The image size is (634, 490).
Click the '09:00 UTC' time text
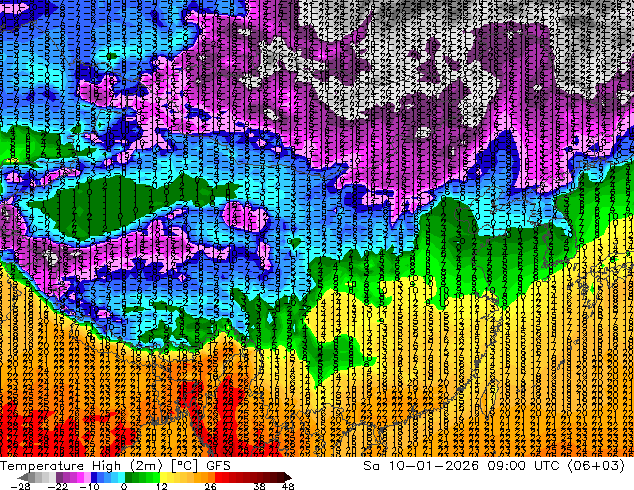coord(524,466)
